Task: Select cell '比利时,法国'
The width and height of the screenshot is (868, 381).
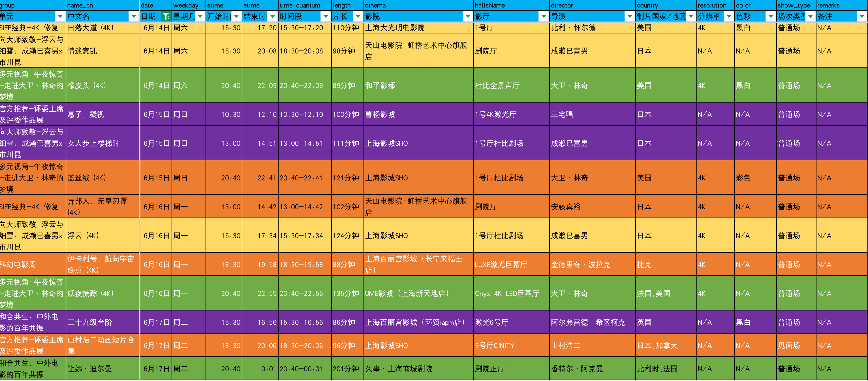Action: pyautogui.click(x=666, y=369)
